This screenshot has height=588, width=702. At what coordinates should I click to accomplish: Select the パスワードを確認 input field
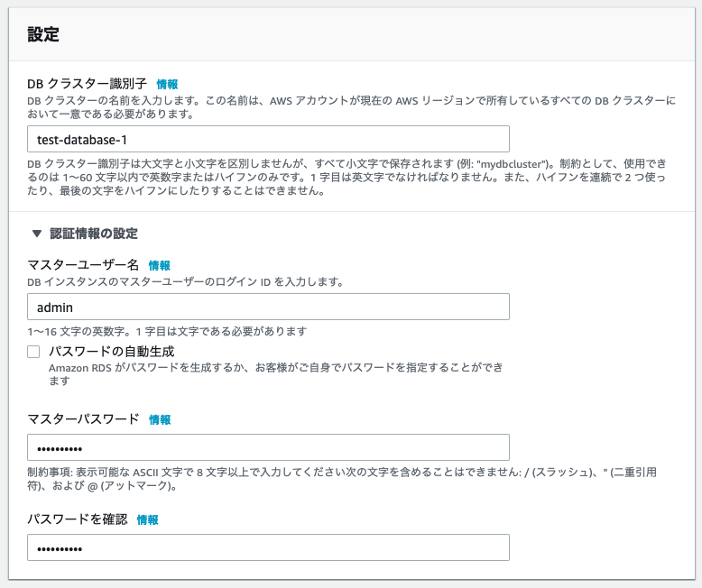tap(268, 547)
